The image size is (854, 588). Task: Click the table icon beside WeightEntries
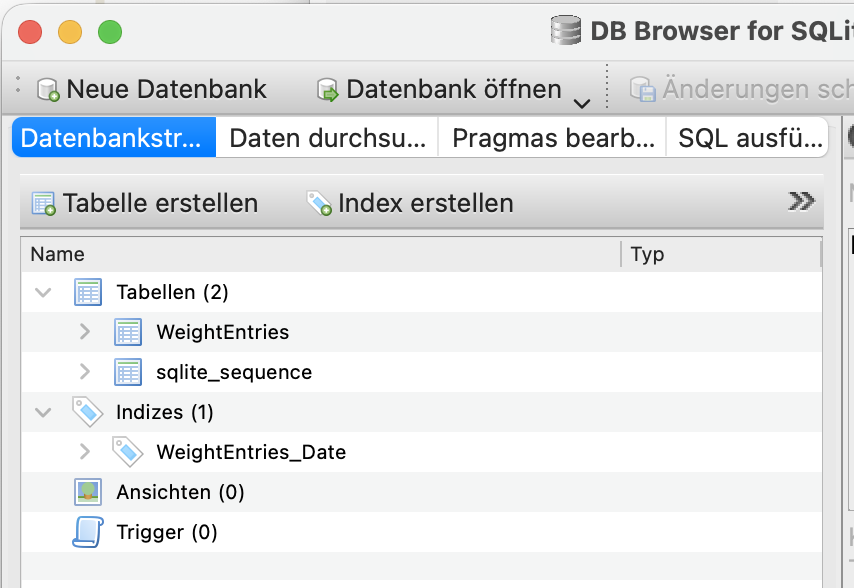pos(128,332)
